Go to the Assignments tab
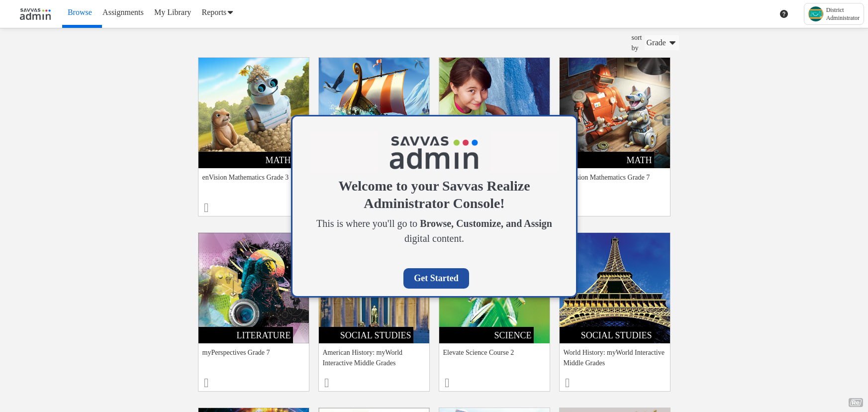The image size is (868, 412). (x=123, y=12)
